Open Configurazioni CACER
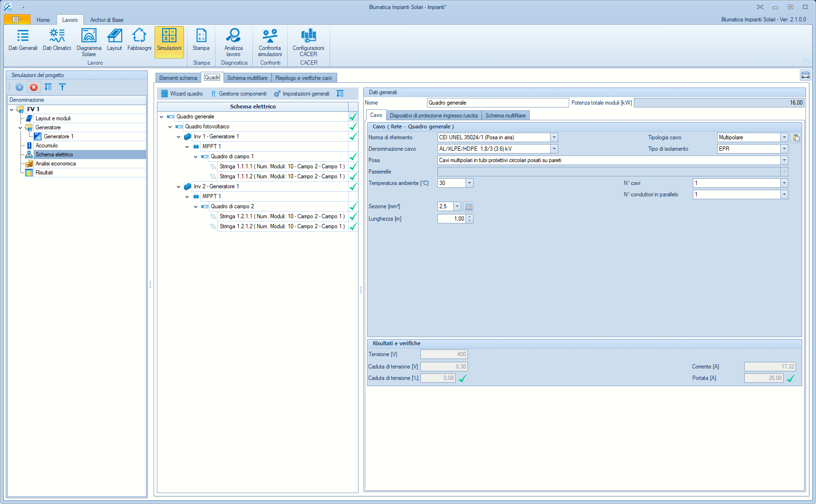This screenshot has width=816, height=504. pyautogui.click(x=308, y=42)
